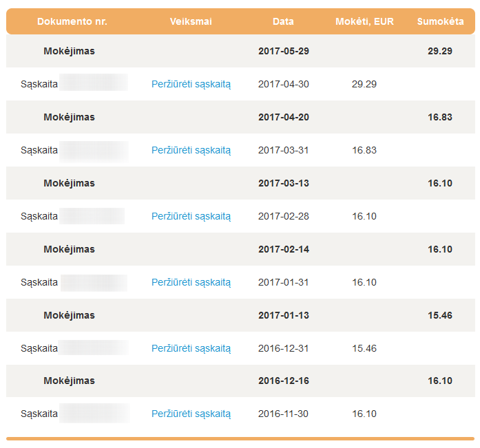480x448 pixels.
Task: Click the 2016-12-16 payment date
Action: click(284, 381)
